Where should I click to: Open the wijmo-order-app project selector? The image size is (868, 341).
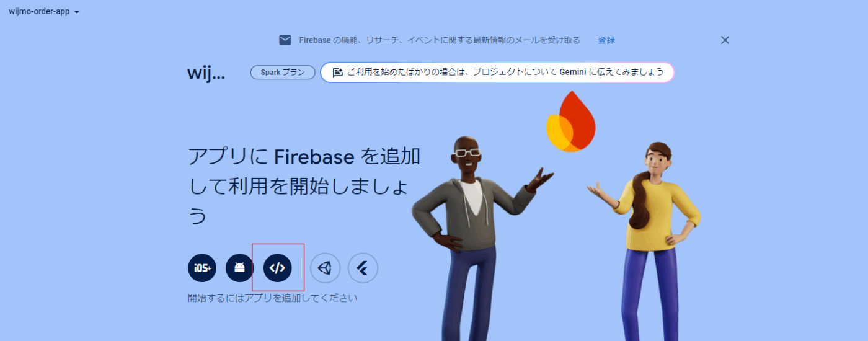(x=44, y=11)
